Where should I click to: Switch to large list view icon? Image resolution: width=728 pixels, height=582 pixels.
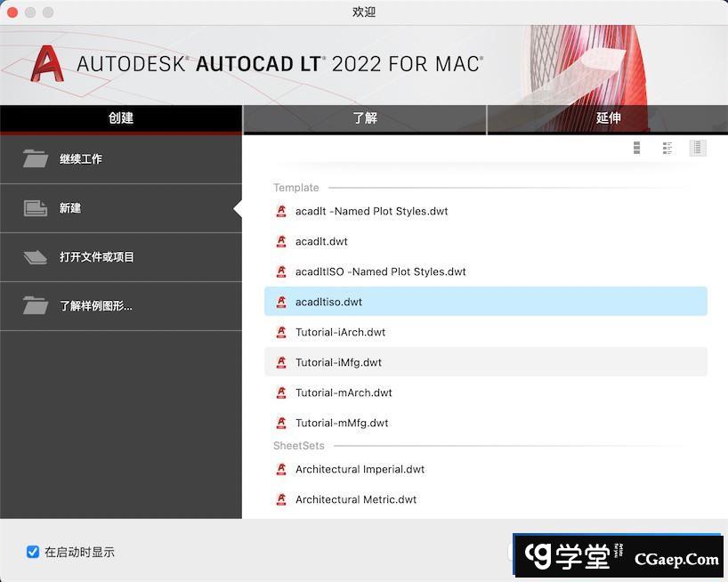(637, 148)
